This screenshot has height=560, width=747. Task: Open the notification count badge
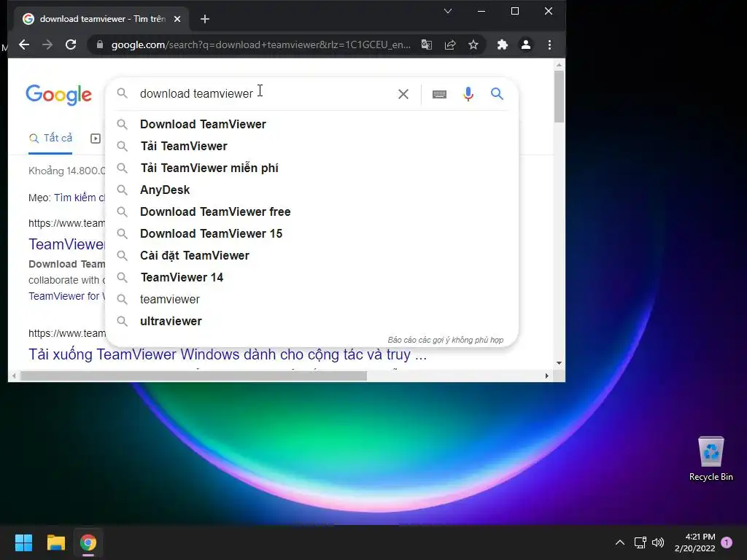(727, 542)
